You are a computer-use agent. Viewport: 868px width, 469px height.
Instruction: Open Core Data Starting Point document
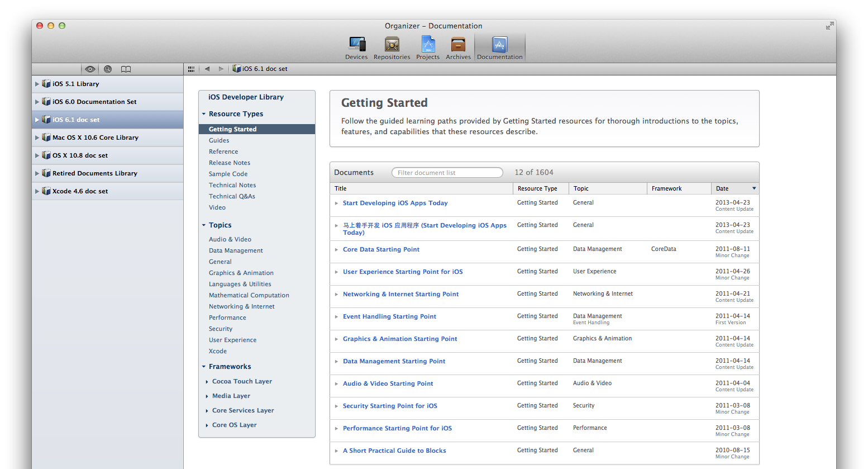(381, 249)
